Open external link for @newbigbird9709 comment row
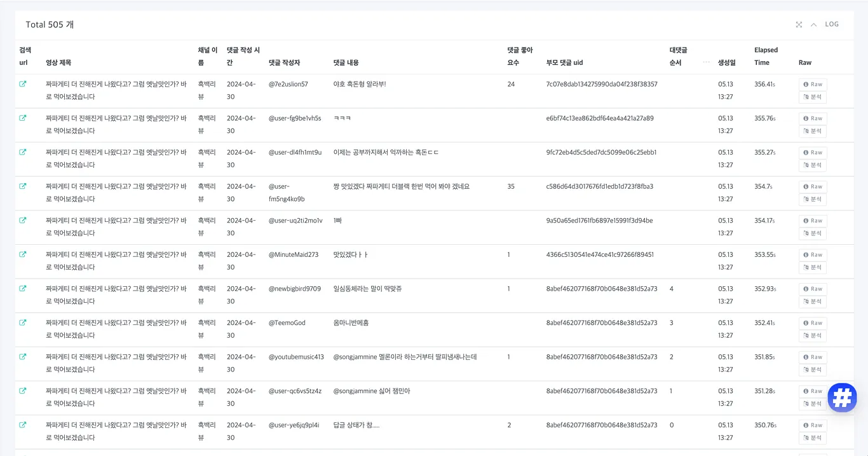The image size is (868, 456). pos(23,289)
